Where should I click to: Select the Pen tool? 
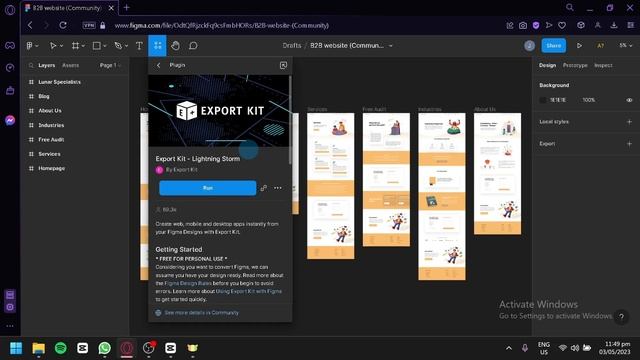[x=118, y=46]
